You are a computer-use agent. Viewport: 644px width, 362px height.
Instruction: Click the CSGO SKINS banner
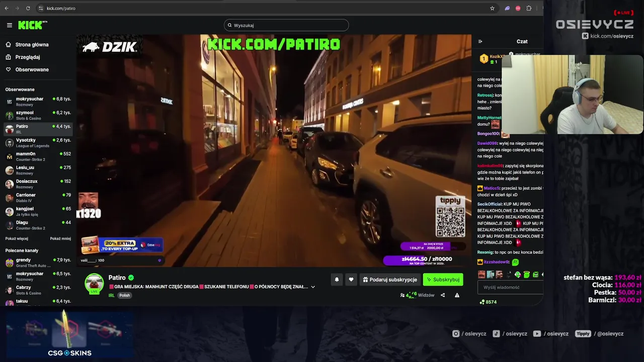tap(69, 333)
